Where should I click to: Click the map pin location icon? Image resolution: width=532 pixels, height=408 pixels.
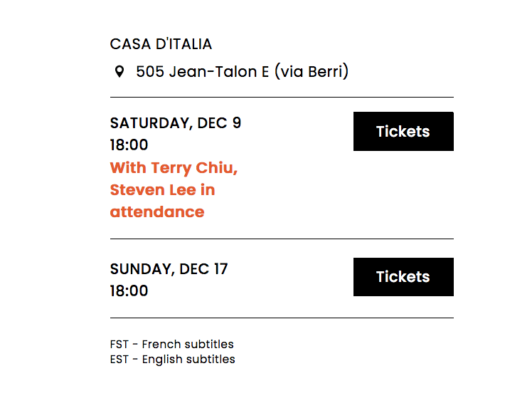click(x=119, y=72)
